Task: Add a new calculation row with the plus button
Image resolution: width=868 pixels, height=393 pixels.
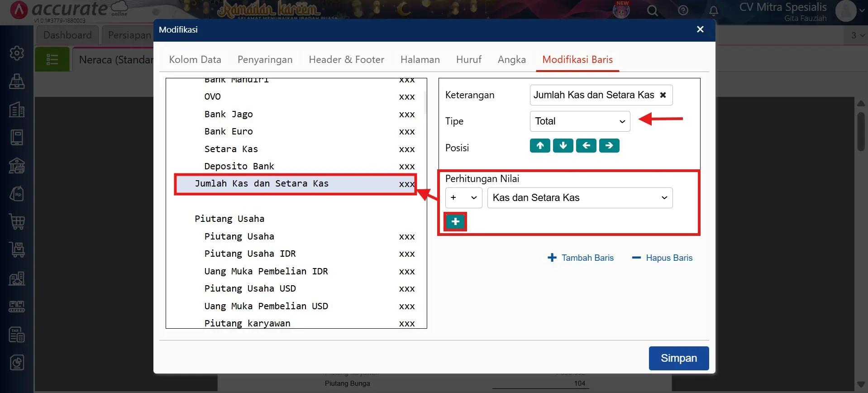Action: [x=455, y=222]
